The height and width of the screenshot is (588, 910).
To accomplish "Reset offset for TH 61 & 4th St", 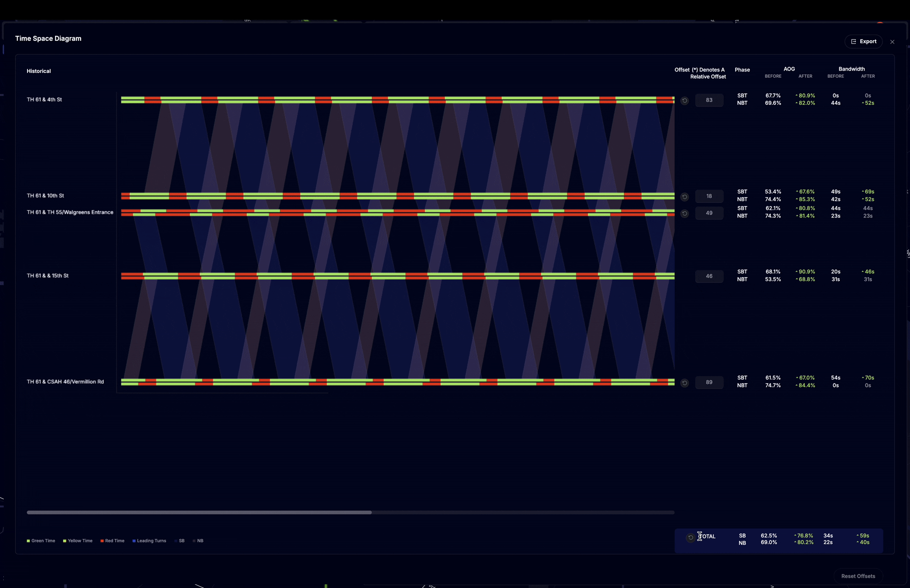I will tap(684, 100).
